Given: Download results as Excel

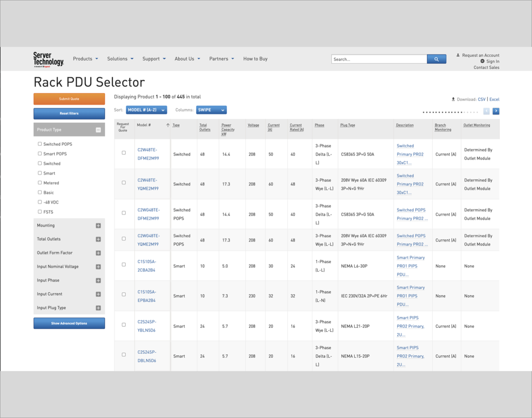Looking at the screenshot, I should click(494, 100).
